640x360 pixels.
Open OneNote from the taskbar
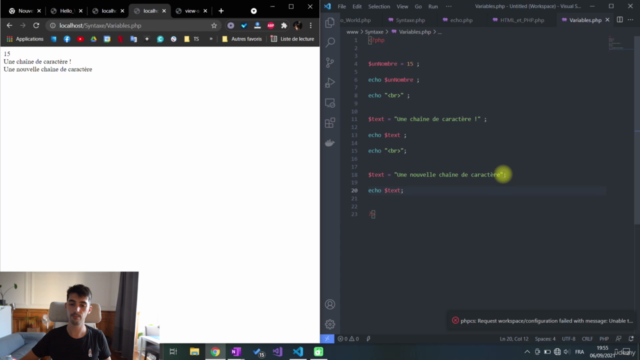[236, 351]
